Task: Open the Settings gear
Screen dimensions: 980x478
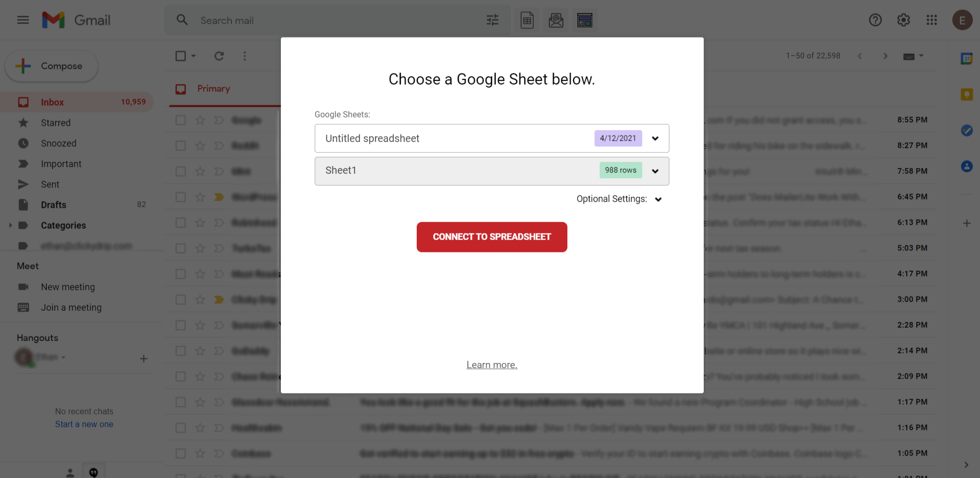Action: [903, 20]
